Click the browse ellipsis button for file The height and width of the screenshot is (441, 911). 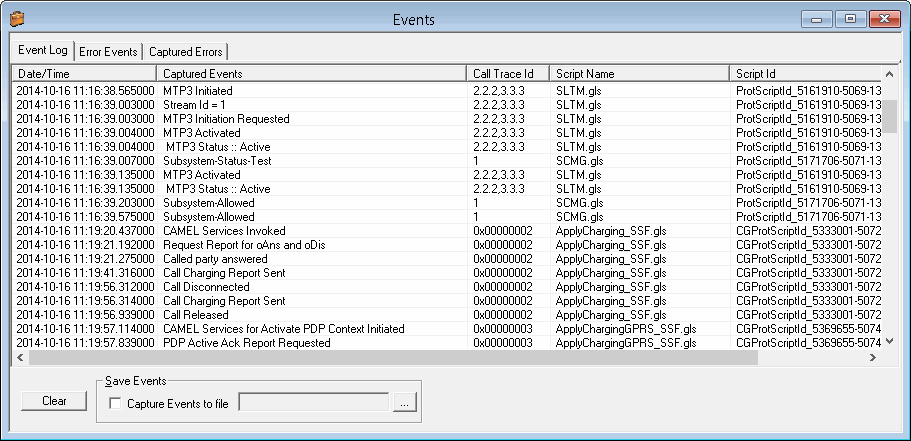point(403,403)
